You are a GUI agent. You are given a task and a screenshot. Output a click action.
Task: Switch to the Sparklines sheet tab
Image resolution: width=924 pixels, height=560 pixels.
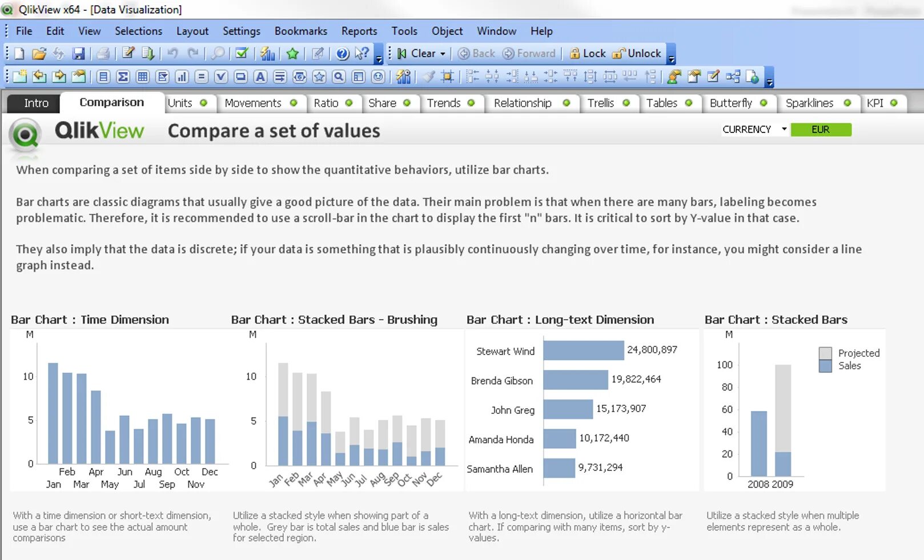pos(818,103)
